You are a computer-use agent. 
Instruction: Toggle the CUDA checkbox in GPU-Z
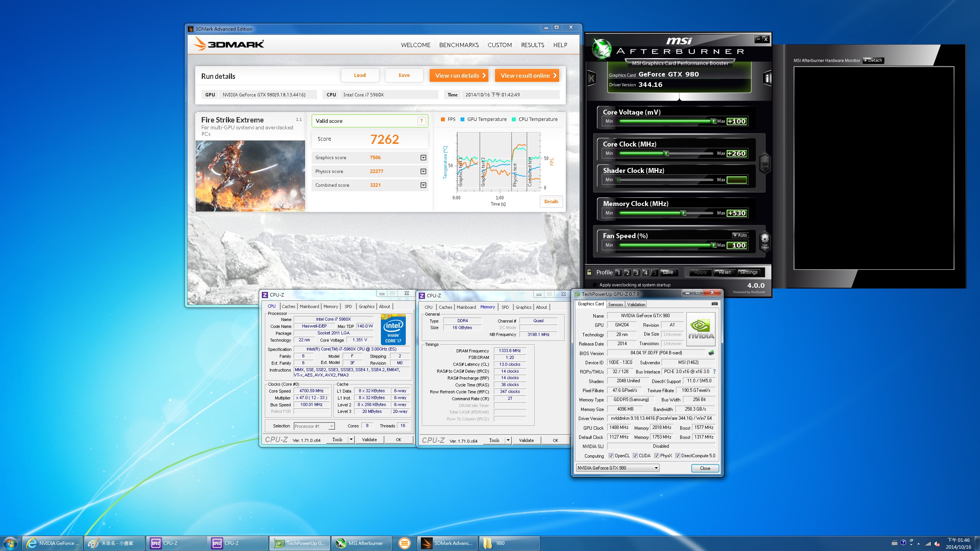[x=635, y=456]
